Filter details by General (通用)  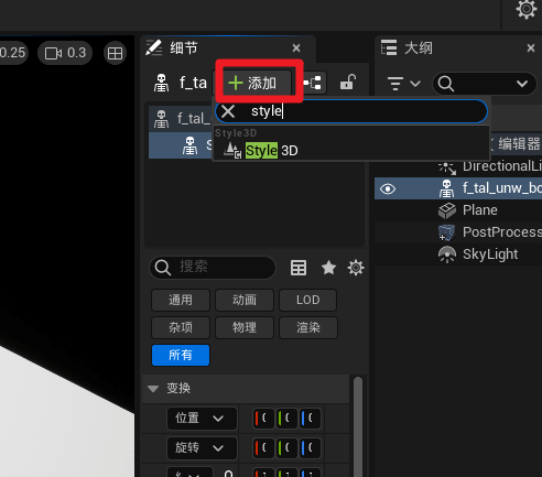click(180, 300)
